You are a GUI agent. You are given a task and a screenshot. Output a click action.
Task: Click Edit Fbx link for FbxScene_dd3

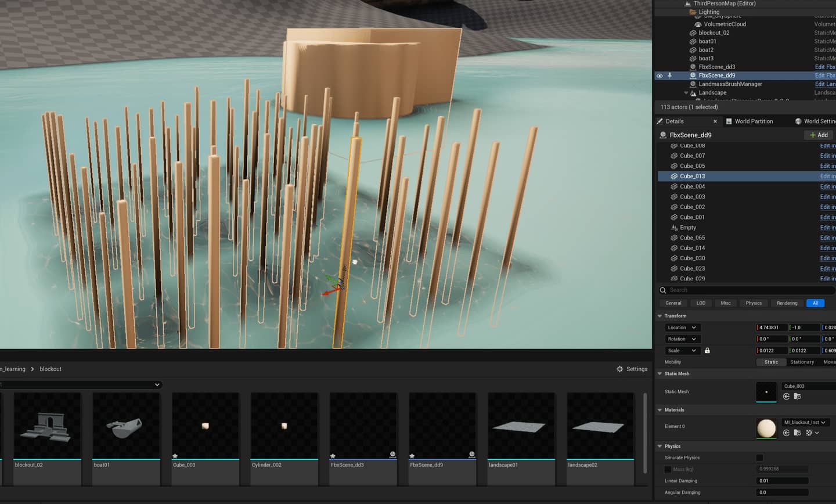[x=825, y=67]
